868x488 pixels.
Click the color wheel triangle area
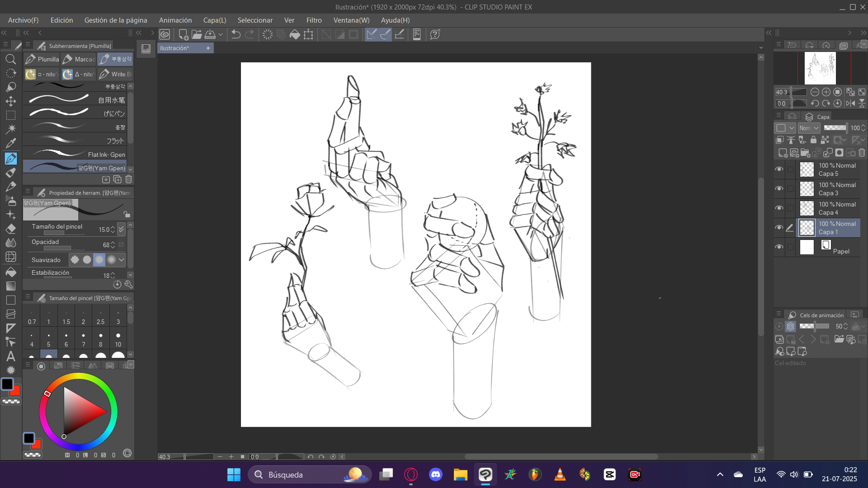[81, 411]
